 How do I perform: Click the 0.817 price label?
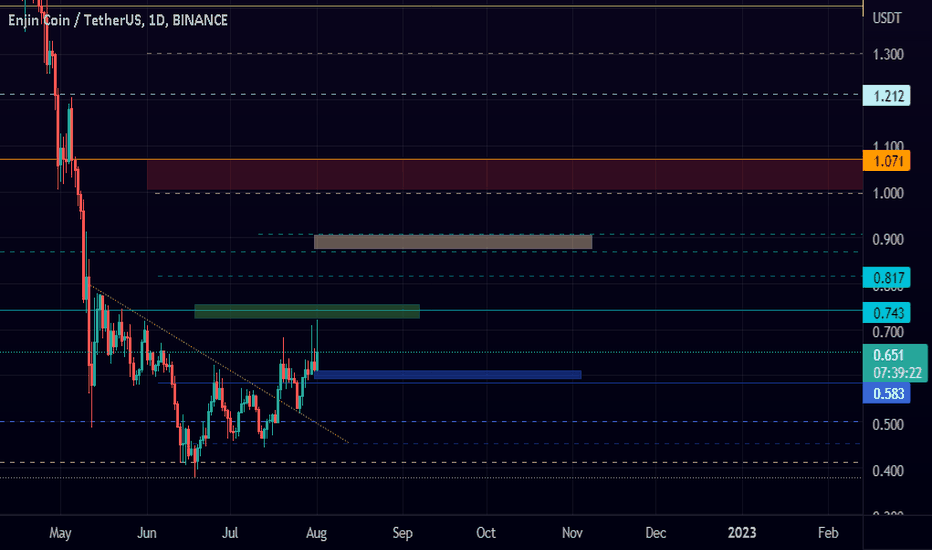(x=886, y=278)
